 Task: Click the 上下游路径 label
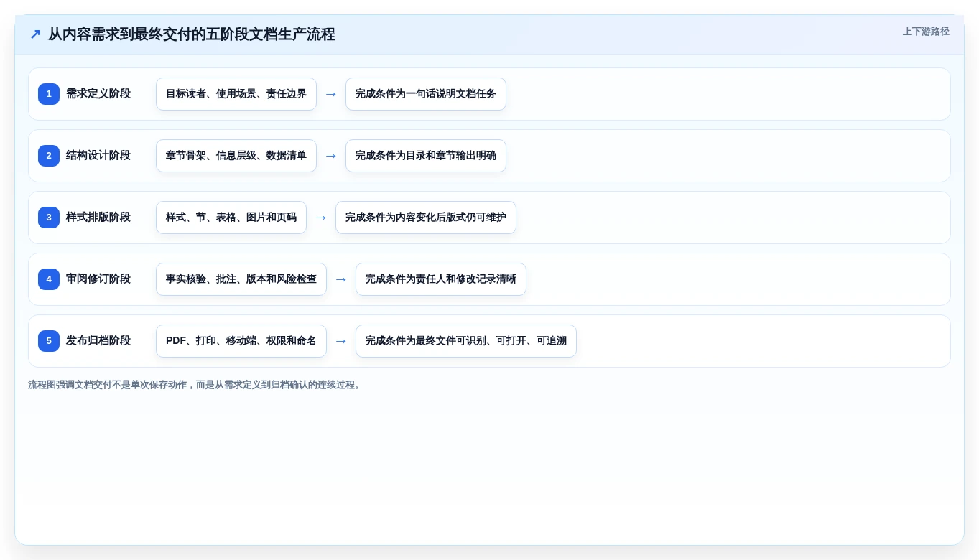(926, 32)
